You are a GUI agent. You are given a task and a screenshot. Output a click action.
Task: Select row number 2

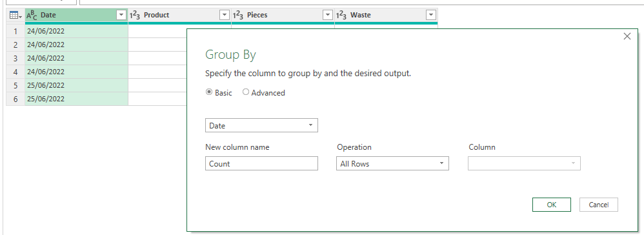[x=15, y=45]
